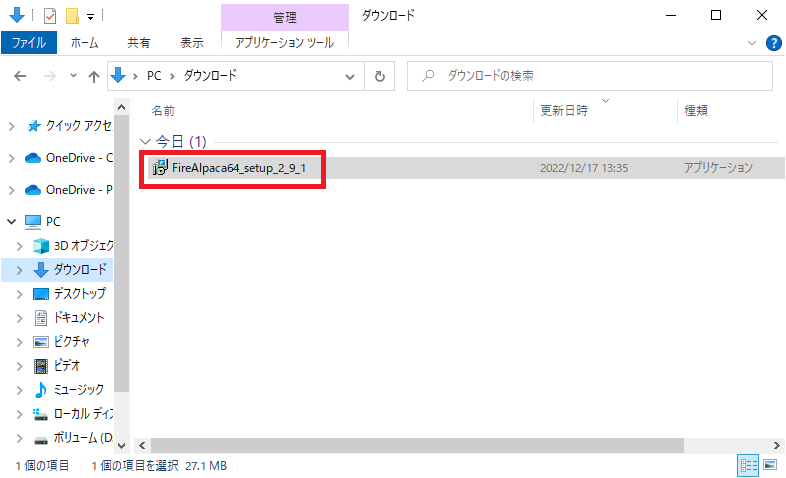
Task: Open the address bar history dropdown
Action: pyautogui.click(x=350, y=77)
